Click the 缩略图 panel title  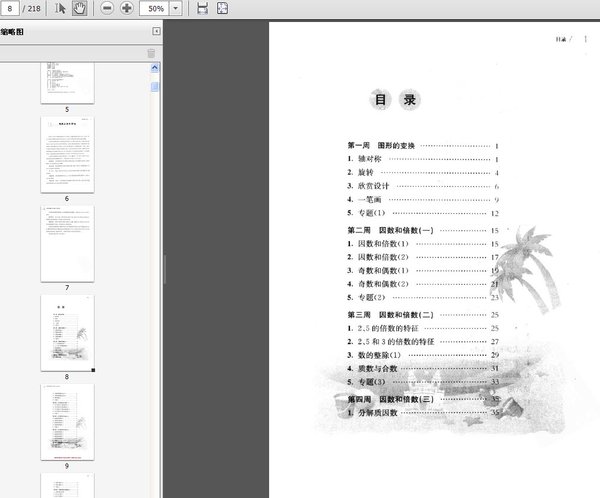[x=12, y=32]
